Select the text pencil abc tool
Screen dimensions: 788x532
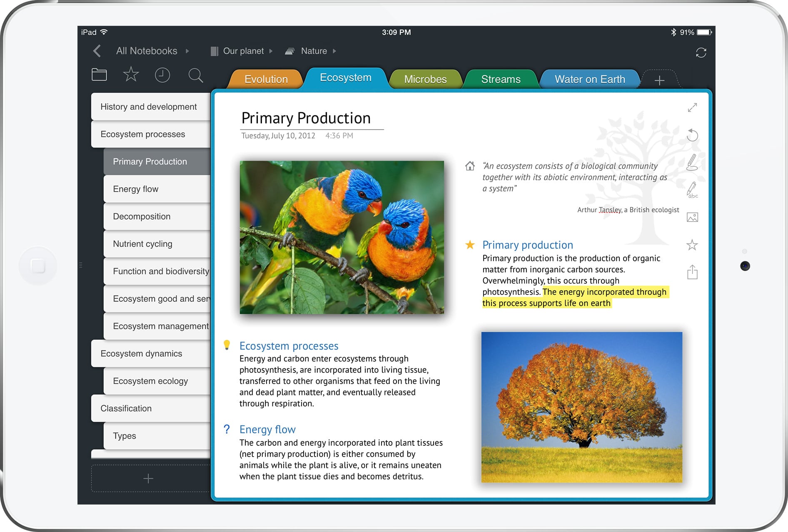692,190
